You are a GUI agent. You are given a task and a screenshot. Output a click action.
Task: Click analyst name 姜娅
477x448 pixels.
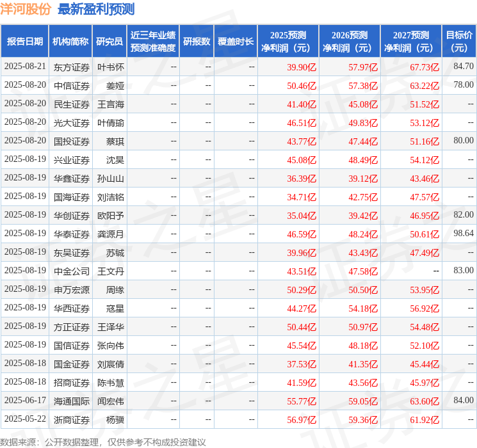pos(115,86)
